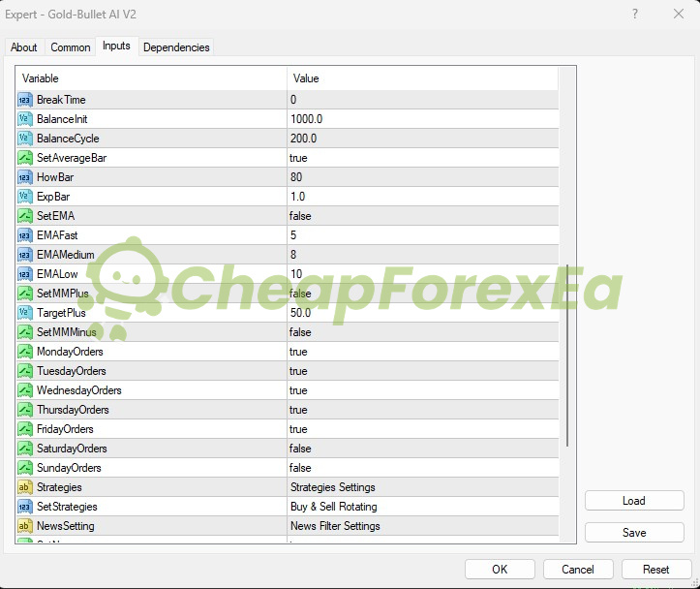Click the NewsSetting string type icon
The height and width of the screenshot is (589, 700).
[x=25, y=526]
